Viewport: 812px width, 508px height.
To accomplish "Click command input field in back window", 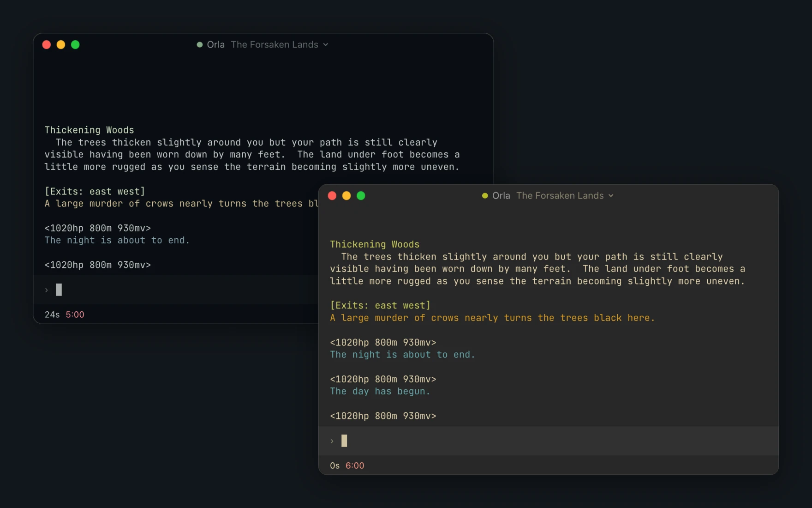I will 176,290.
